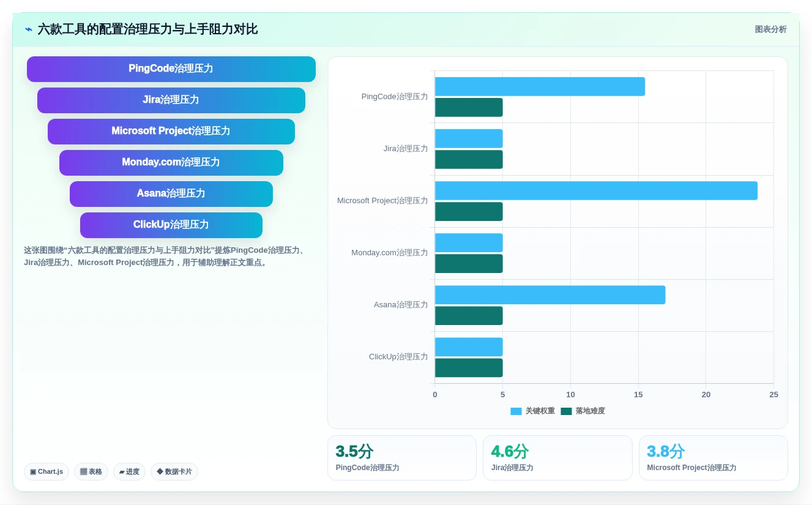Click the green Asana 落地难度 bar
812x505 pixels.
click(469, 316)
